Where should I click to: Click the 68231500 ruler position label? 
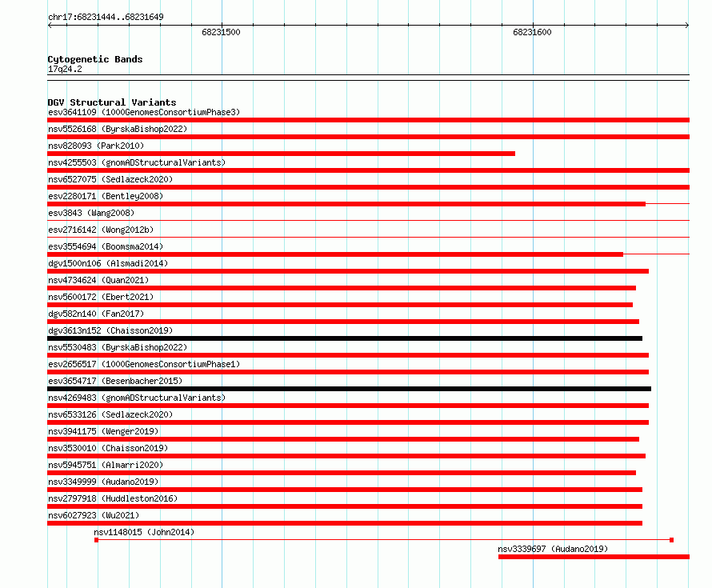pos(221,32)
